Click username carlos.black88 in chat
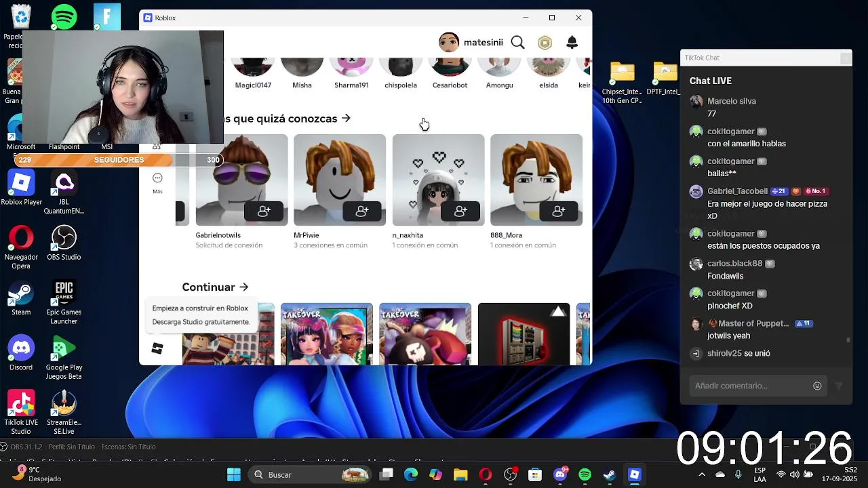Viewport: 868px width, 488px height. (x=734, y=263)
